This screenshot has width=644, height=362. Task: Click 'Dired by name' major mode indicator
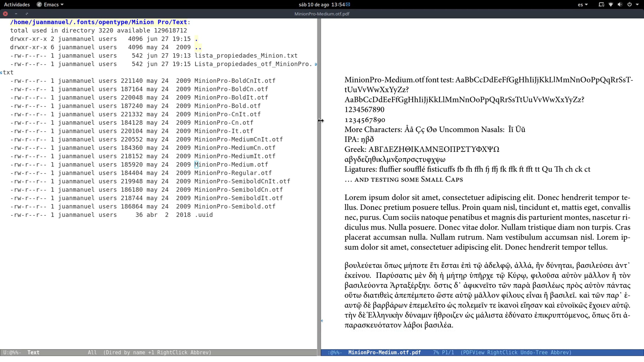tap(124, 353)
